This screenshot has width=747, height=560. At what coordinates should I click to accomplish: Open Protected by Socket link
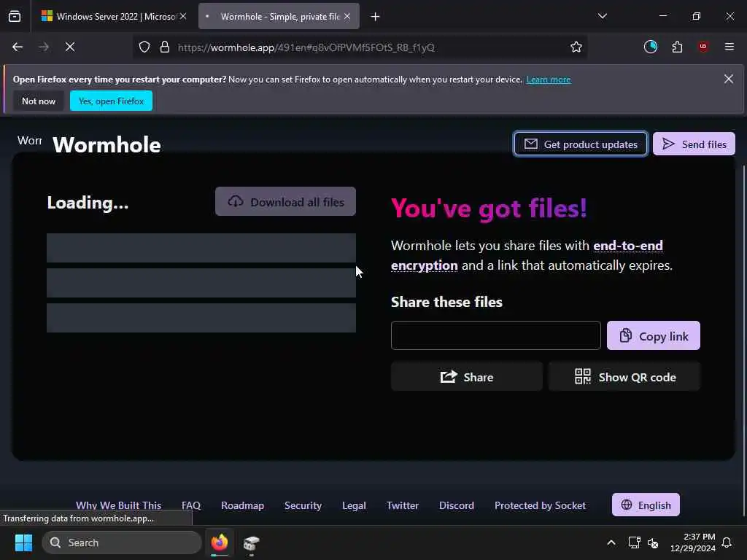click(540, 505)
